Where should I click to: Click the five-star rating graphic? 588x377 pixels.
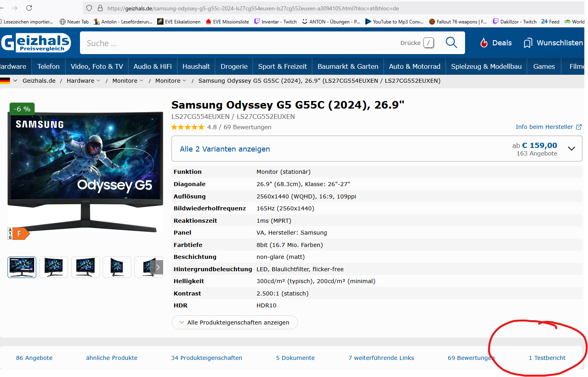187,127
